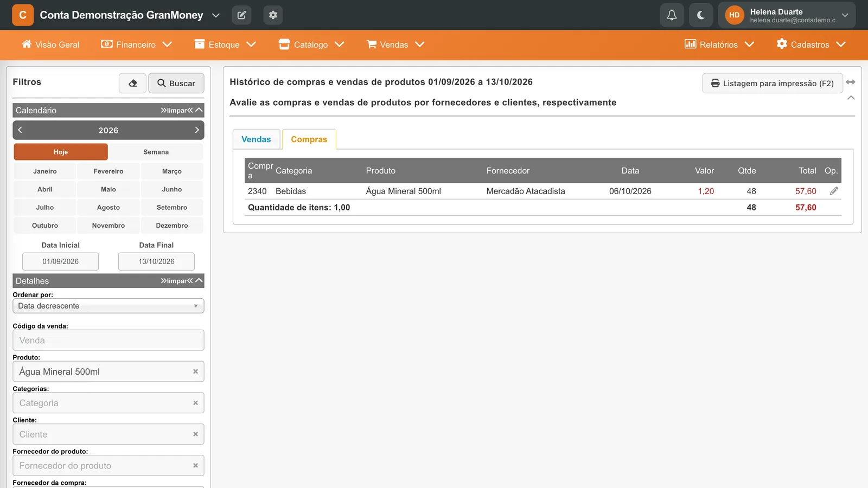Image resolution: width=868 pixels, height=488 pixels.
Task: Click Listagem para impressão (F2) button
Action: [x=773, y=83]
